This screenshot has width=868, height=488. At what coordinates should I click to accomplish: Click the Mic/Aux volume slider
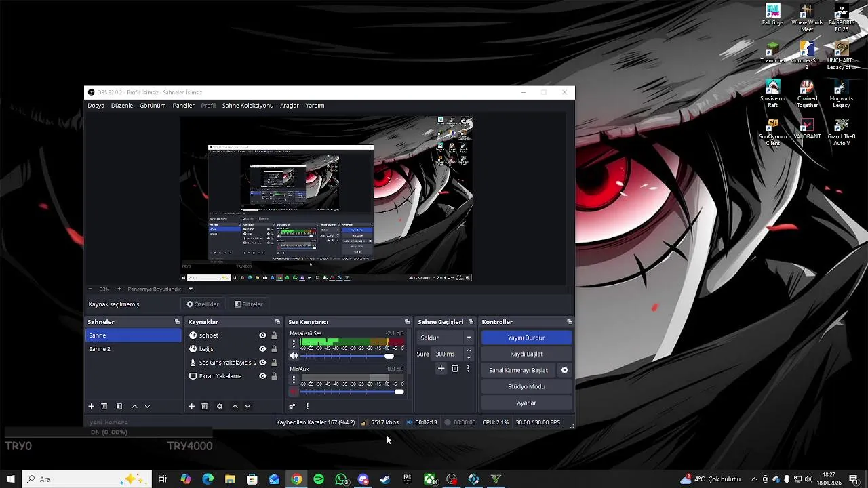(352, 392)
